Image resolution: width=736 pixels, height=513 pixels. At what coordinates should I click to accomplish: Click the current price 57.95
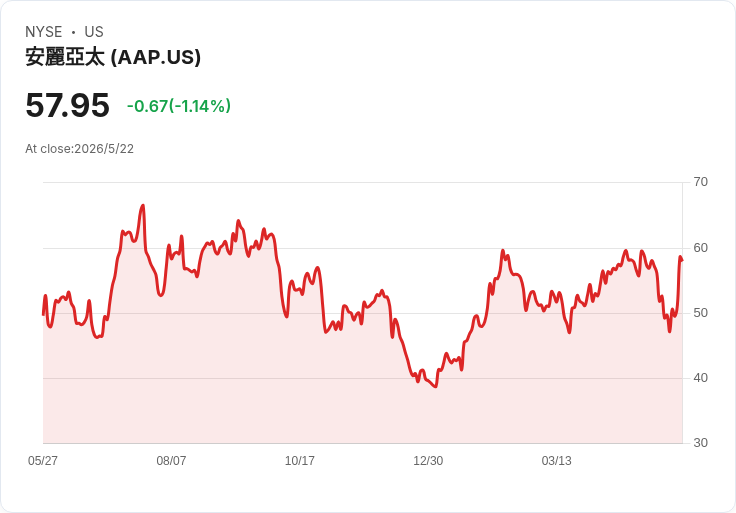pos(68,105)
